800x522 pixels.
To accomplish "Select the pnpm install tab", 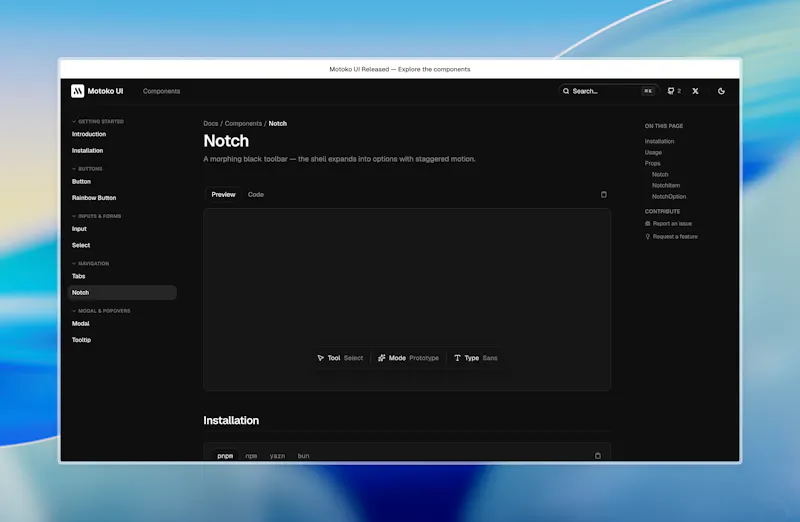I will 225,456.
